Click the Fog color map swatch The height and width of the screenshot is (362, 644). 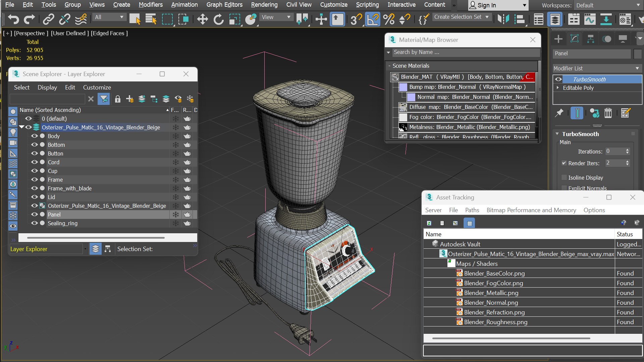pyautogui.click(x=403, y=117)
